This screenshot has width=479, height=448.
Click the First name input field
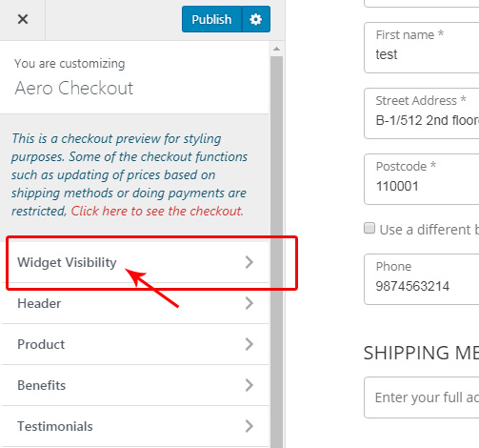pos(422,48)
